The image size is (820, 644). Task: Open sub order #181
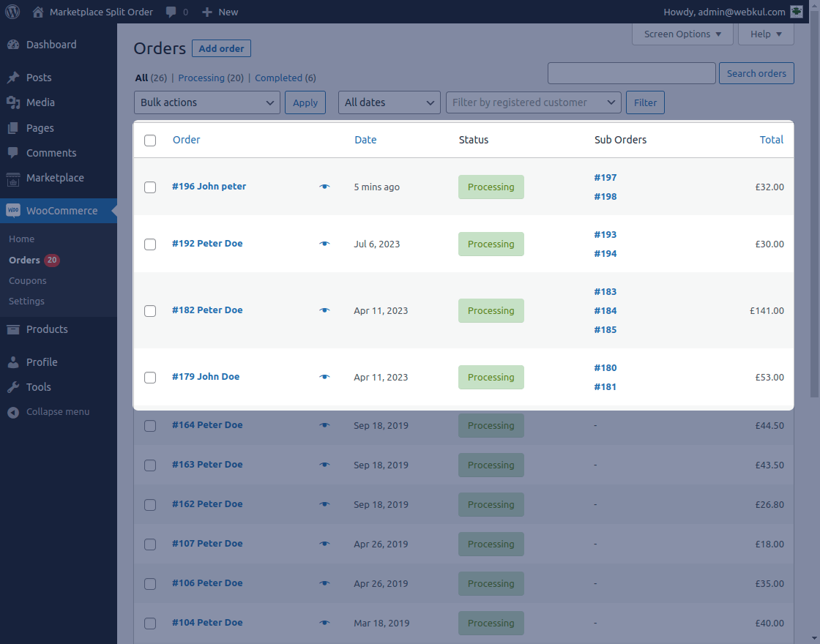(605, 387)
